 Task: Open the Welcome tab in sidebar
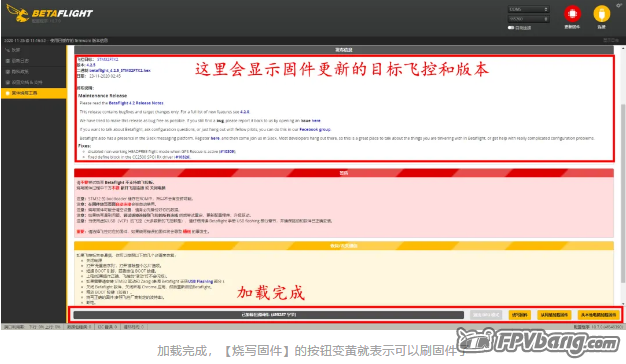(x=34, y=50)
